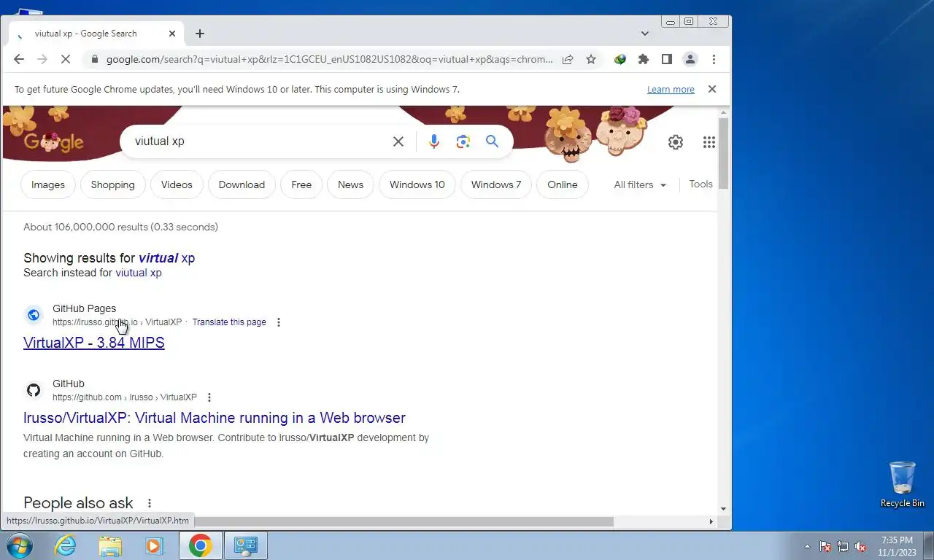
Task: Open the Extensions puzzle piece menu
Action: pyautogui.click(x=644, y=60)
